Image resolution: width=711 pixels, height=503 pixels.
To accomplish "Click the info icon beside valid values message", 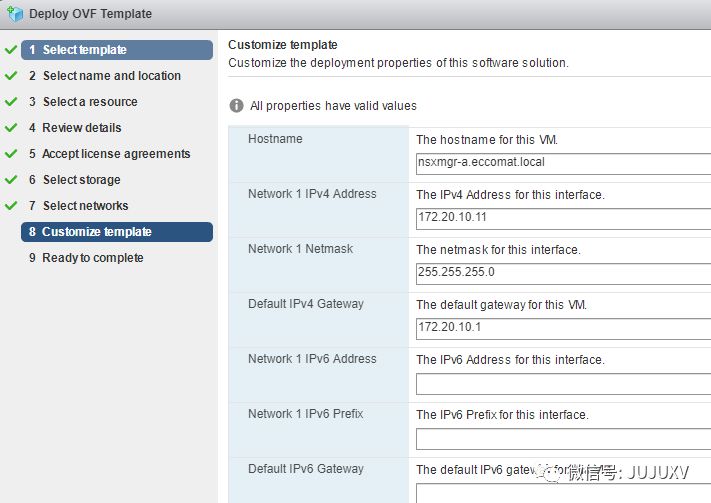I will pos(237,106).
